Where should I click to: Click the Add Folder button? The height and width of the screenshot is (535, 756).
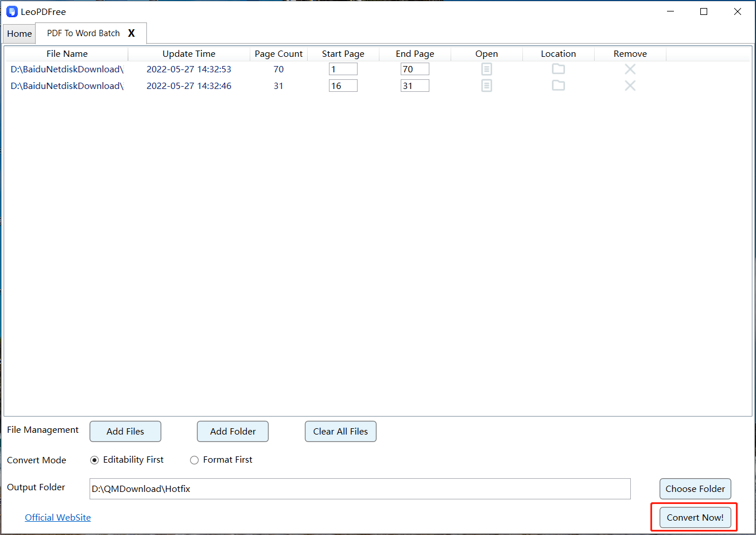click(x=232, y=432)
